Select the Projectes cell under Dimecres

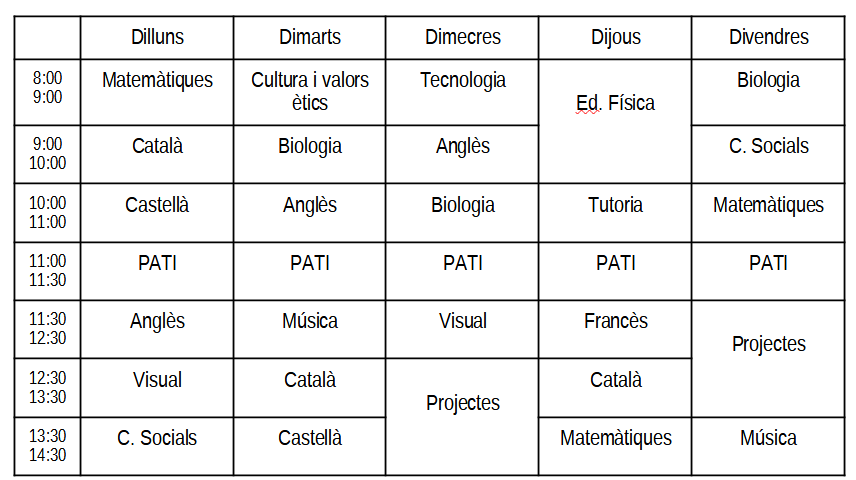462,404
